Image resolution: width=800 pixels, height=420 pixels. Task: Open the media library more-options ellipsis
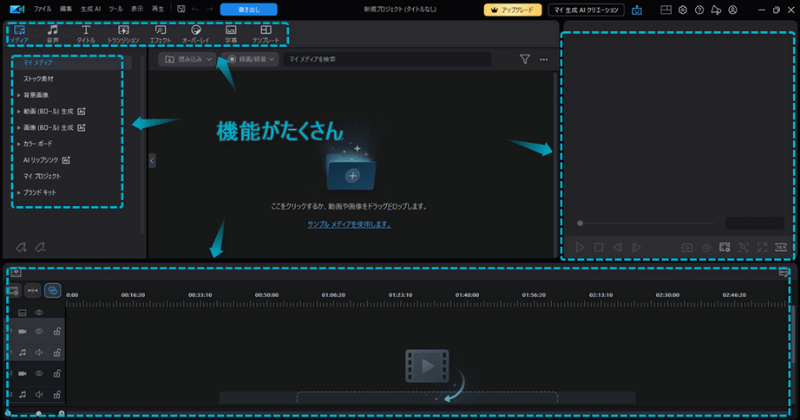coord(544,59)
